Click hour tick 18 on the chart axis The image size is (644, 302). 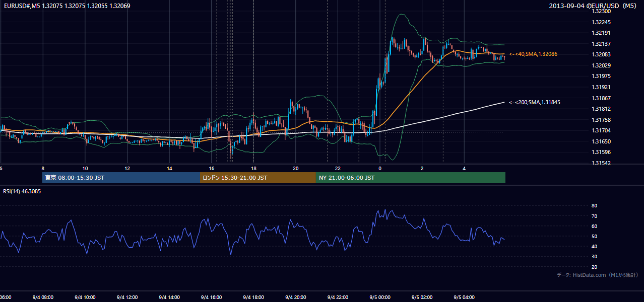253,168
